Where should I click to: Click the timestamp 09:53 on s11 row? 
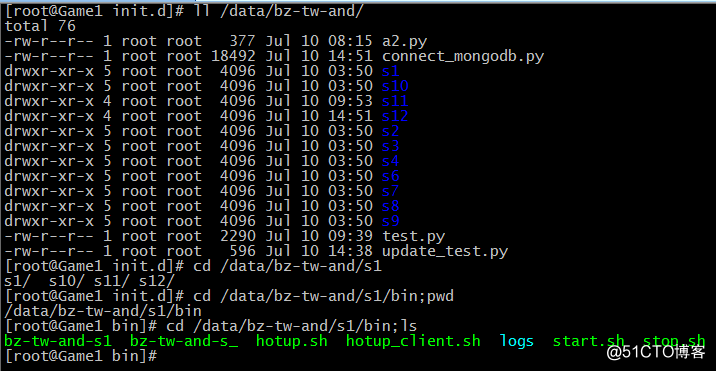(x=350, y=101)
